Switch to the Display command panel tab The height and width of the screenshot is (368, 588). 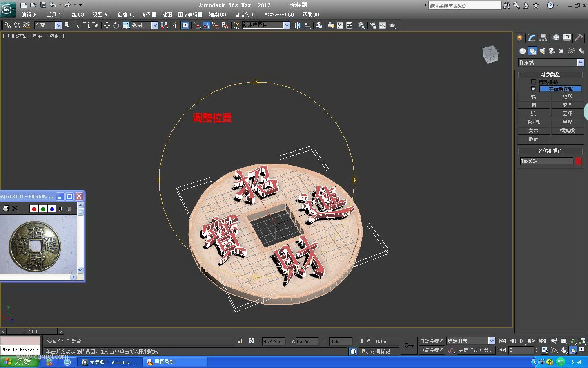pos(567,38)
